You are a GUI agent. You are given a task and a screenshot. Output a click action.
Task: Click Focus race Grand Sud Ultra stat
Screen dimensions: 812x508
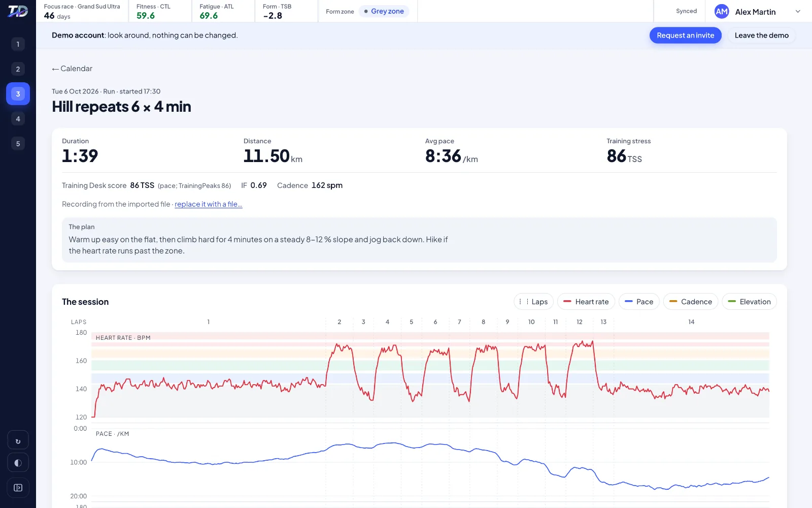coord(82,11)
